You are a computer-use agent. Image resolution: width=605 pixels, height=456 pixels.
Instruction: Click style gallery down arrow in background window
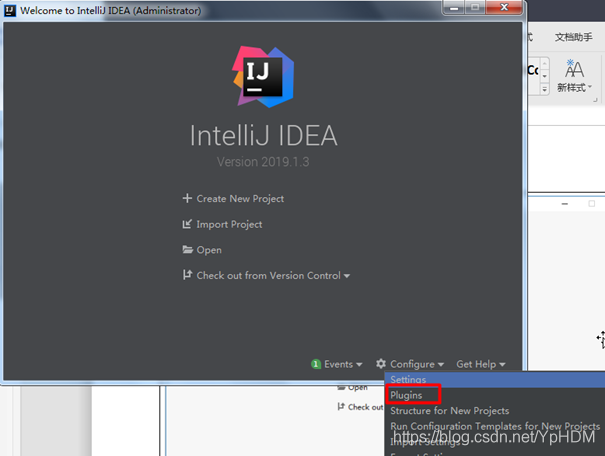coord(544,76)
